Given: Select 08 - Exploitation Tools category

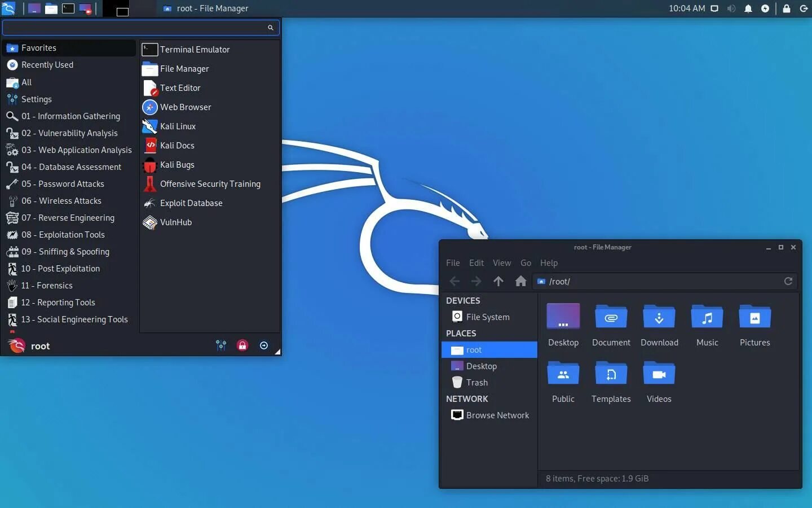Looking at the screenshot, I should [x=69, y=235].
